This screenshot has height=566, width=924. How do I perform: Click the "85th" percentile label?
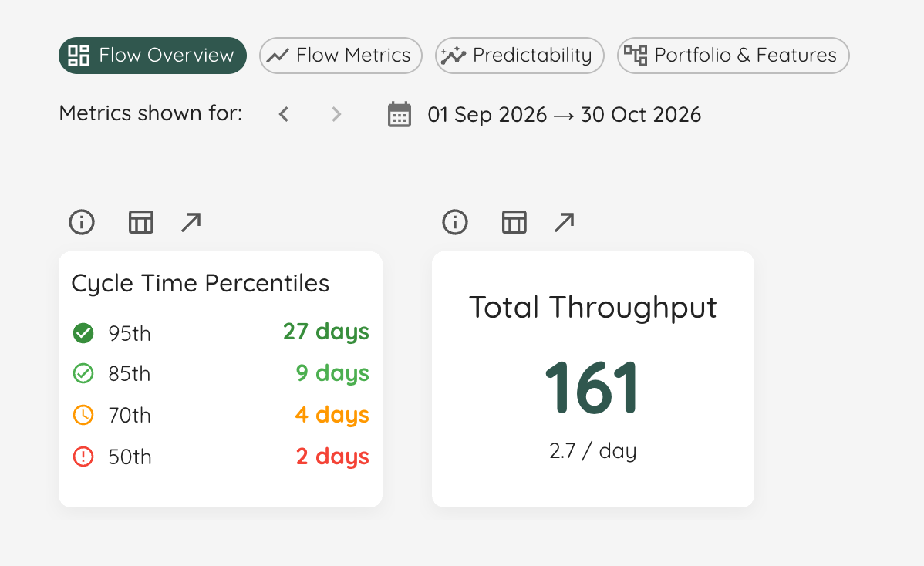click(x=130, y=373)
